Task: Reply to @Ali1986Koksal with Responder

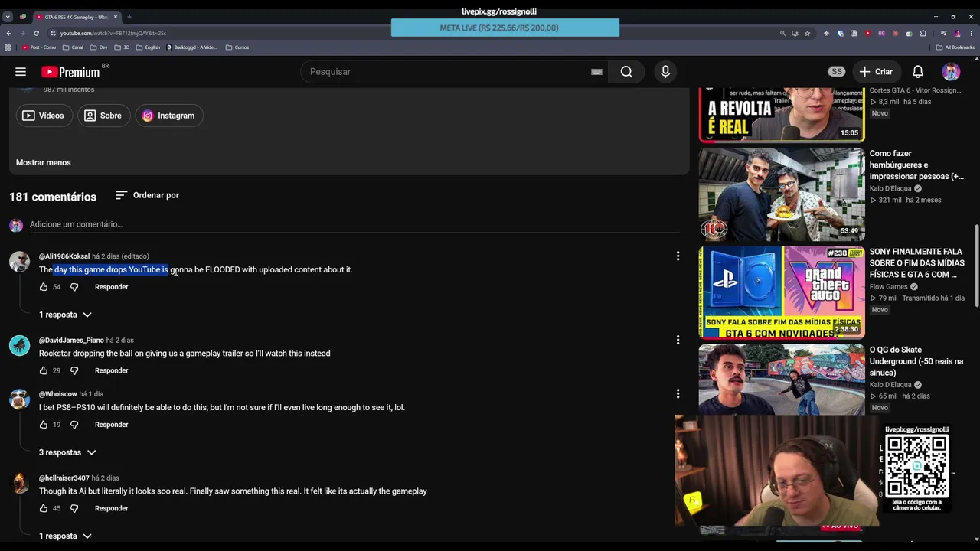Action: pos(112,287)
